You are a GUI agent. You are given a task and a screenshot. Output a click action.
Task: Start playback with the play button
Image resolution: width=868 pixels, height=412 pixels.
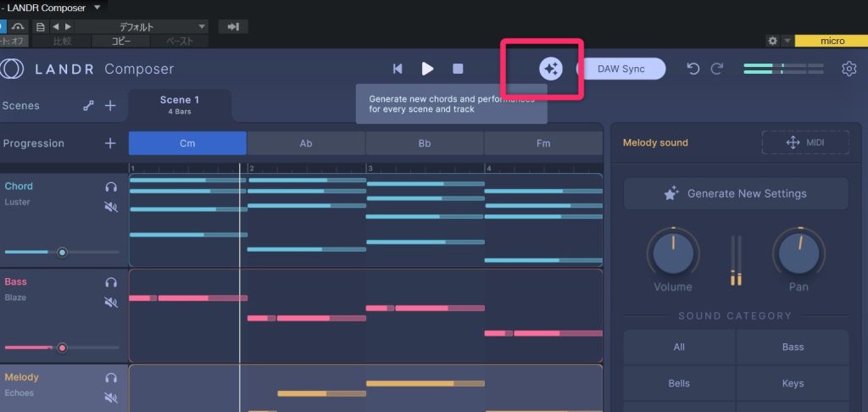pyautogui.click(x=427, y=69)
